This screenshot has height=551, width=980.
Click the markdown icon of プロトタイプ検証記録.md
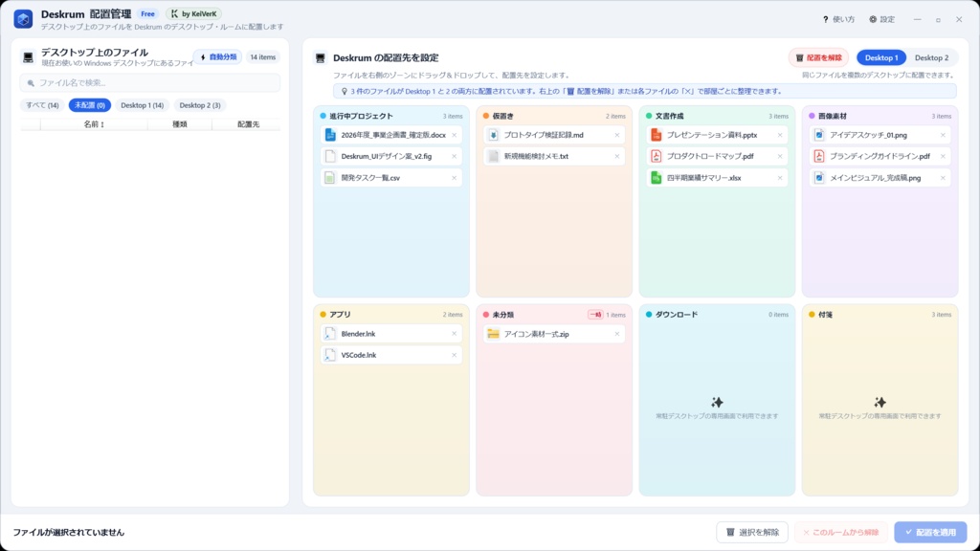tap(493, 135)
